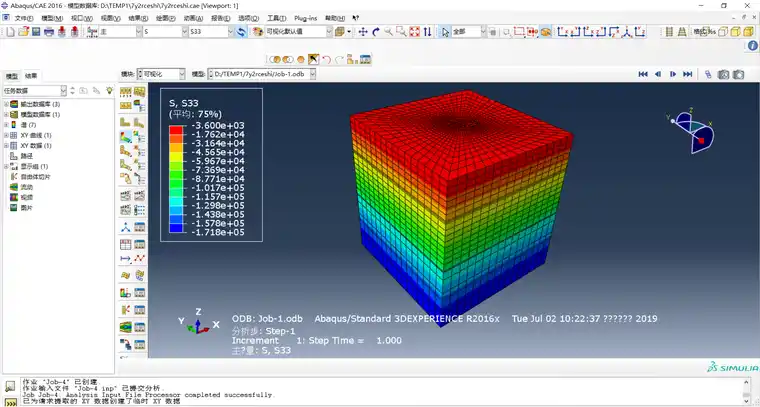The image size is (760, 407).
Task: Click the blue legend swatch for -1.718e+05
Action: tap(176, 228)
